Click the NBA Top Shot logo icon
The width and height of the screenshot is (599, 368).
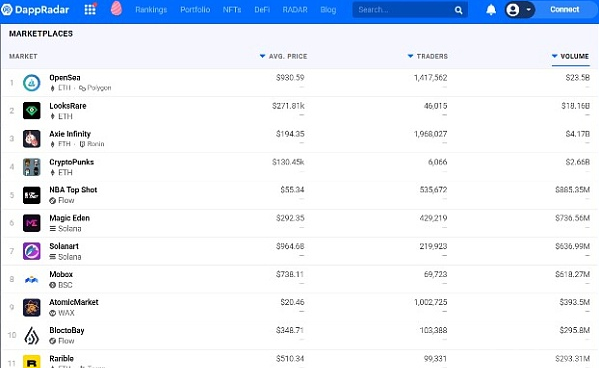tap(32, 195)
